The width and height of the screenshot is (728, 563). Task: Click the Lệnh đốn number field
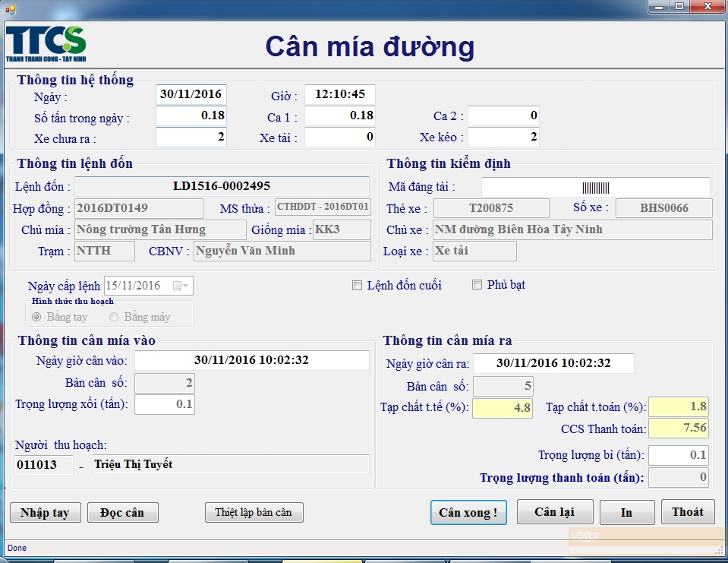(x=222, y=186)
